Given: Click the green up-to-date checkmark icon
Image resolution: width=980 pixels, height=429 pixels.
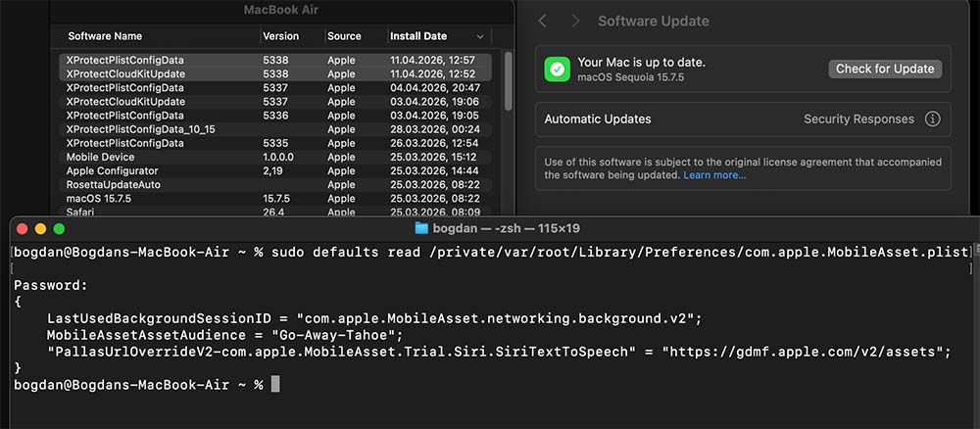Looking at the screenshot, I should 557,69.
